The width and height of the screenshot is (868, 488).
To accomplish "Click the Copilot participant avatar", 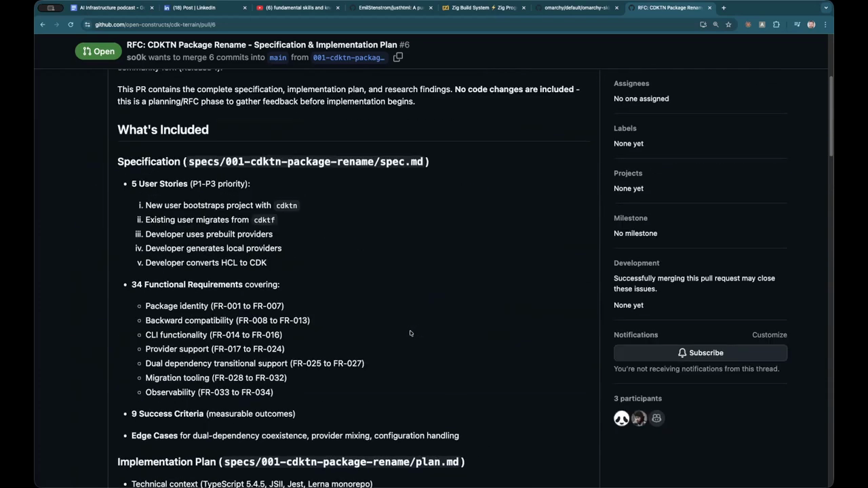I will 656,419.
